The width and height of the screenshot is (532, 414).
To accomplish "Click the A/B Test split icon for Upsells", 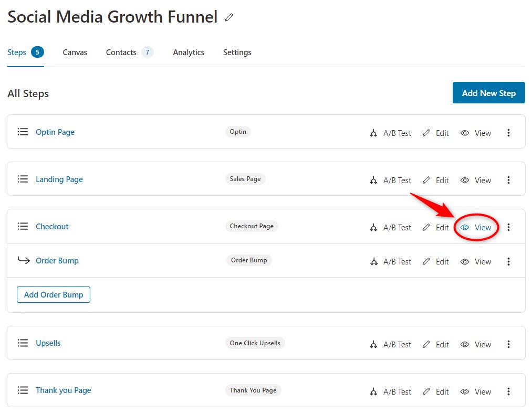I will point(373,344).
